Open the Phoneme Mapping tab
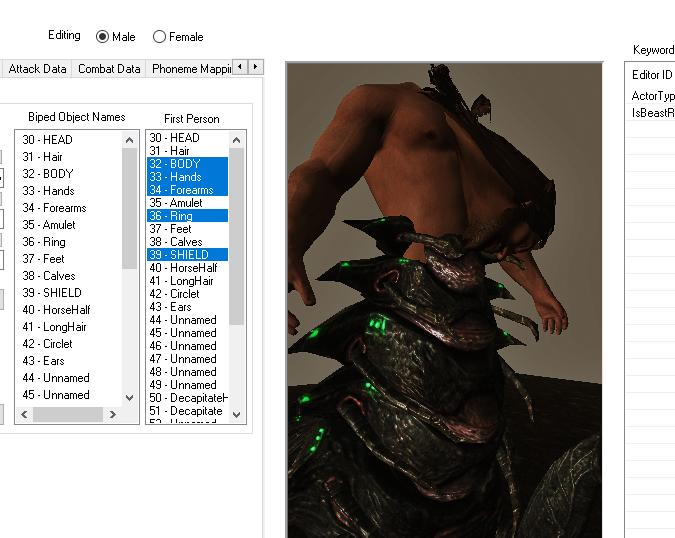 click(189, 69)
